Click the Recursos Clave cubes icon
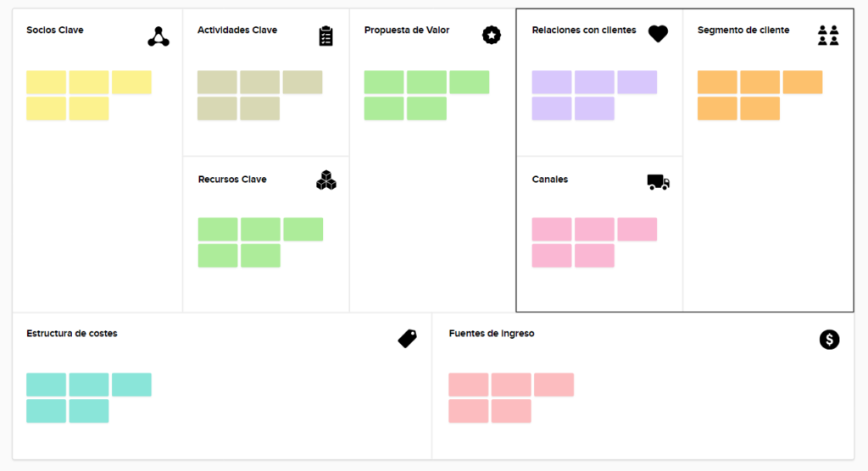This screenshot has width=868, height=471. [x=326, y=180]
